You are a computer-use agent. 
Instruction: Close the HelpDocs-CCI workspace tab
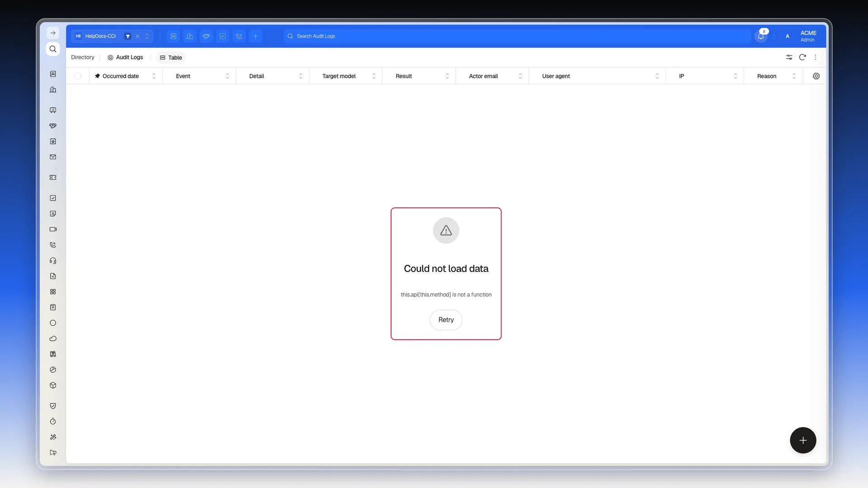pos(137,36)
